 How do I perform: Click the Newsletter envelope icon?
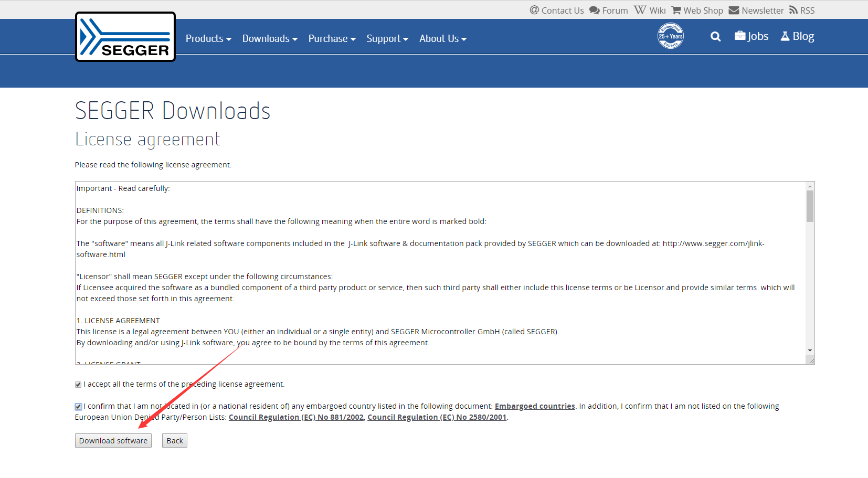pyautogui.click(x=734, y=10)
